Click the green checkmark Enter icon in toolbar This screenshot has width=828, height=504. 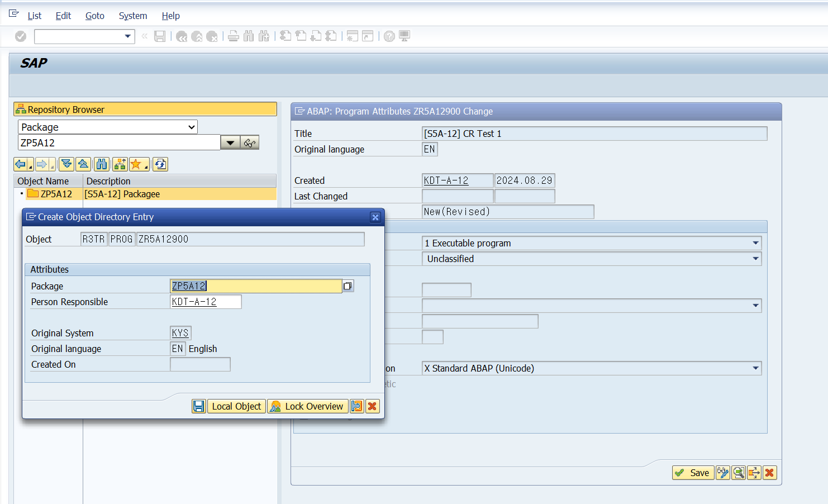pyautogui.click(x=21, y=36)
